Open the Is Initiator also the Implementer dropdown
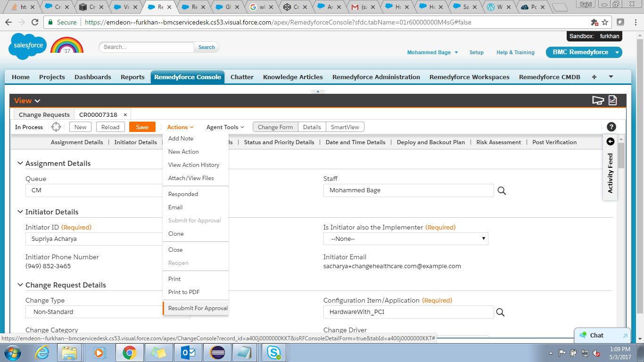Screen dimensions: 644x362 406,239
